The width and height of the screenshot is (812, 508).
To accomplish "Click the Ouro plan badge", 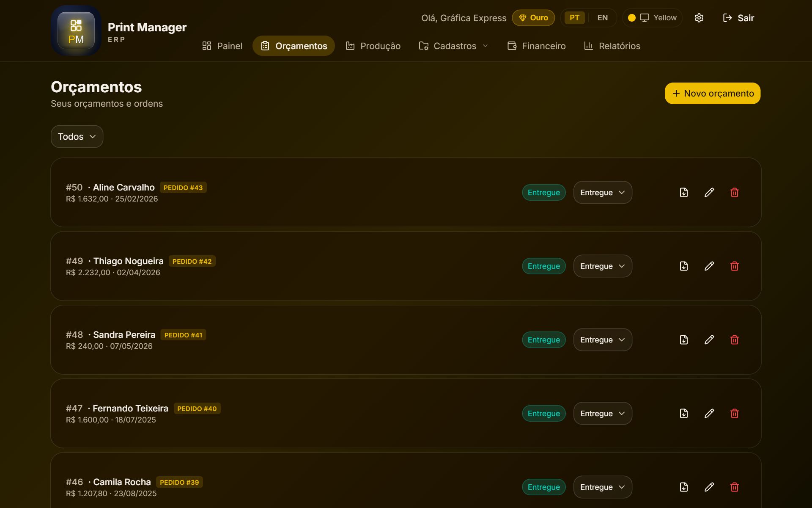I will click(533, 18).
